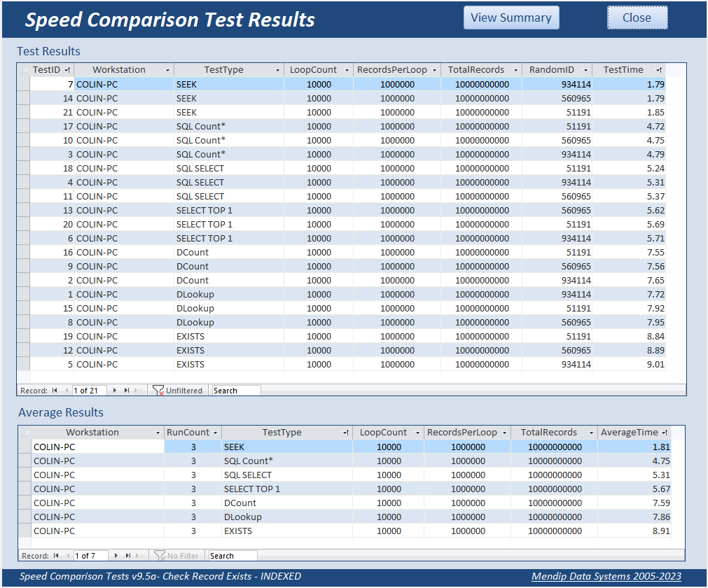Click TestTime value 9.01
The height and width of the screenshot is (588, 708).
coord(629,364)
